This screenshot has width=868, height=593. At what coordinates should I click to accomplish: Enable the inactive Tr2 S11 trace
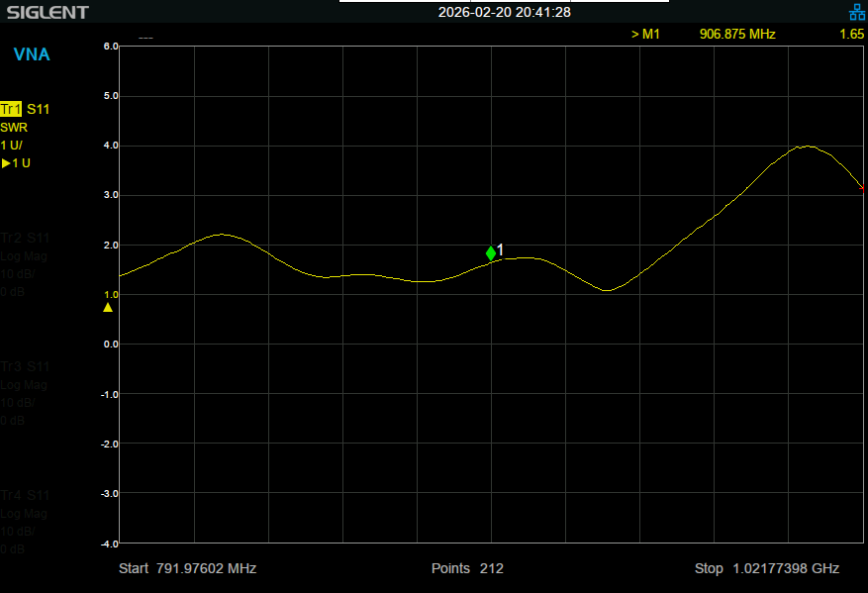[25, 239]
